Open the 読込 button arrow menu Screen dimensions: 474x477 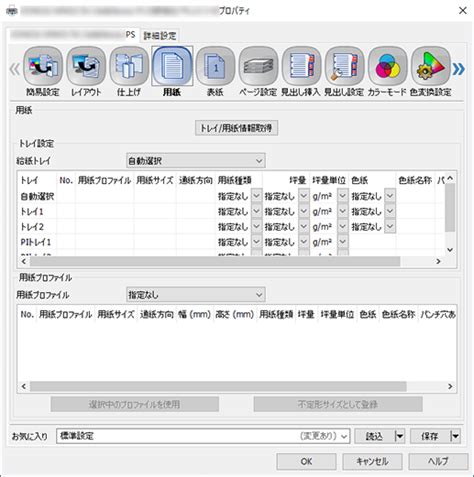coord(400,436)
